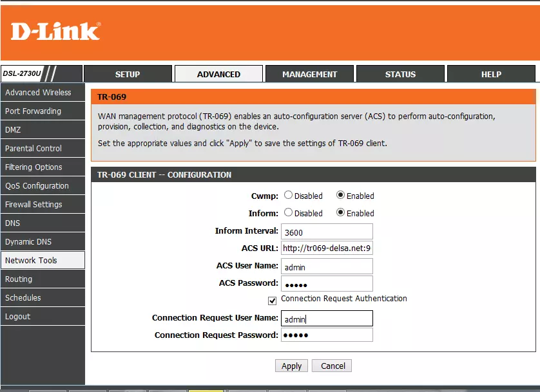Open the SETUP tab
This screenshot has height=392, width=540.
(x=128, y=74)
